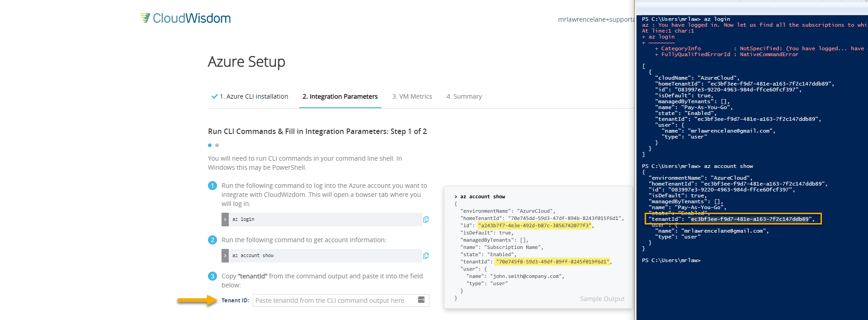
Task: Go to the Summary tab
Action: pyautogui.click(x=464, y=96)
